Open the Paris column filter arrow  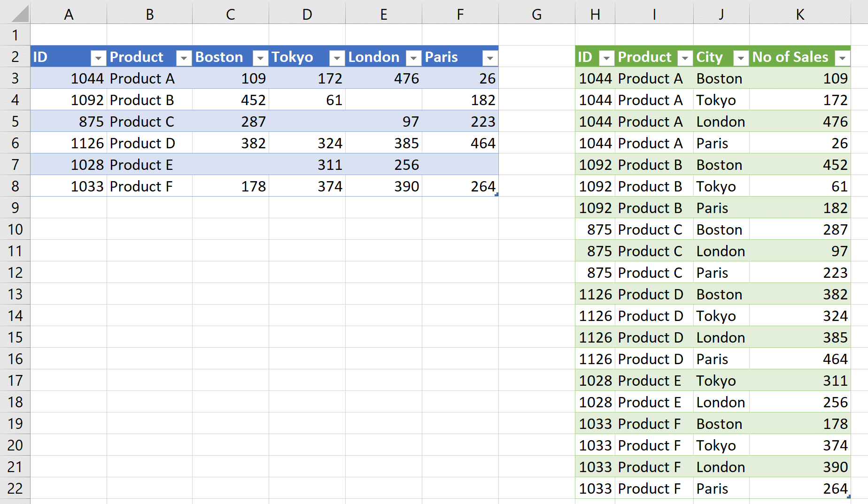coord(490,57)
